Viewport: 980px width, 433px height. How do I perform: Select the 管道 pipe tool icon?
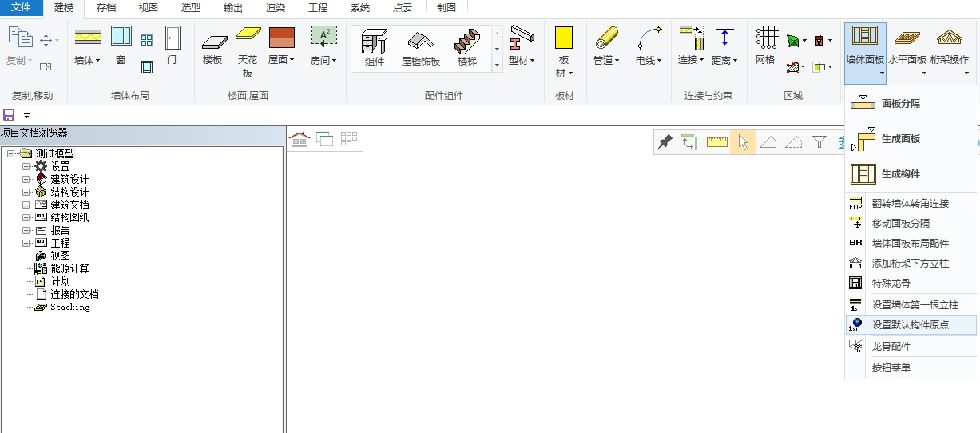pos(607,37)
